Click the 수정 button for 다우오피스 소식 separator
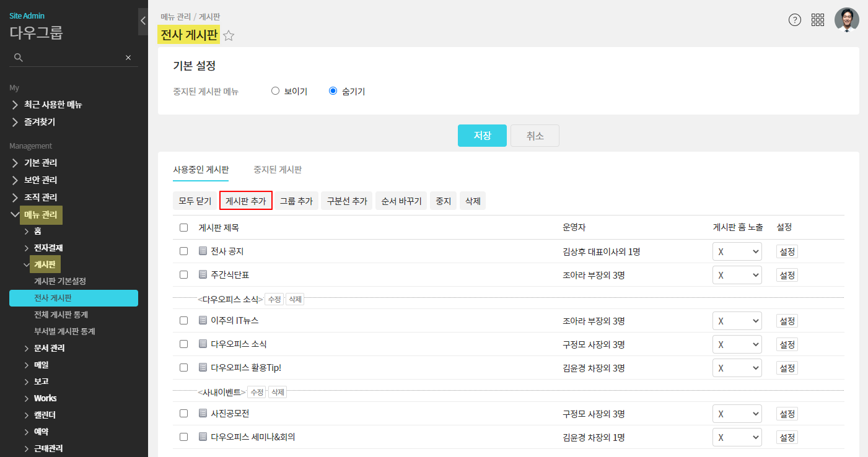868x457 pixels. pos(274,299)
